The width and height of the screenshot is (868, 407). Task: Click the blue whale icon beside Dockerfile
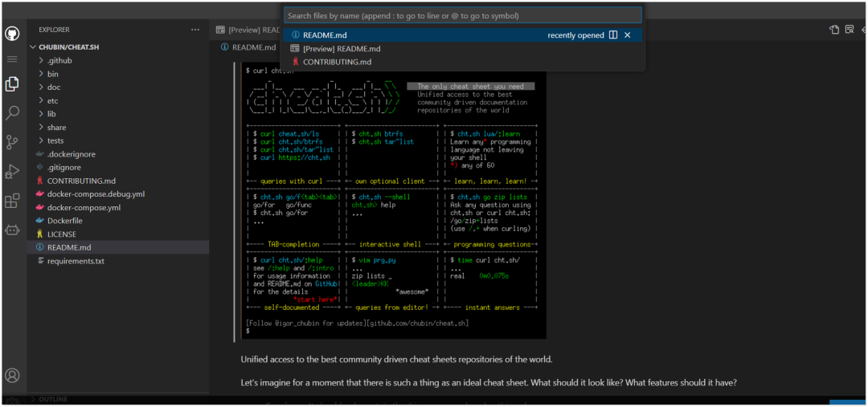39,221
